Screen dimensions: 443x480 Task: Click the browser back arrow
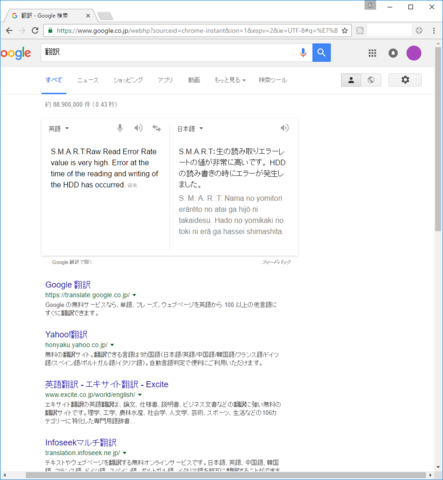coord(9,31)
